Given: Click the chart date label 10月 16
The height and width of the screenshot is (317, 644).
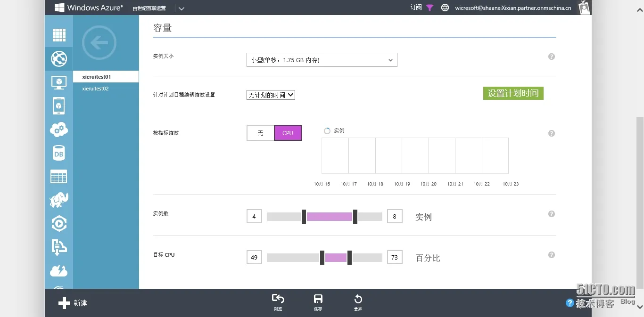Looking at the screenshot, I should tap(322, 184).
